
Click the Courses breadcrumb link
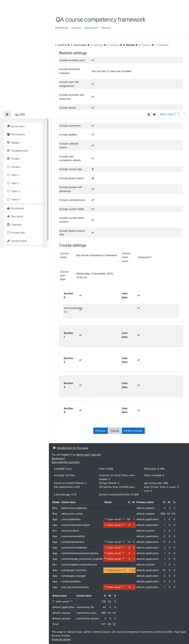tap(76, 28)
